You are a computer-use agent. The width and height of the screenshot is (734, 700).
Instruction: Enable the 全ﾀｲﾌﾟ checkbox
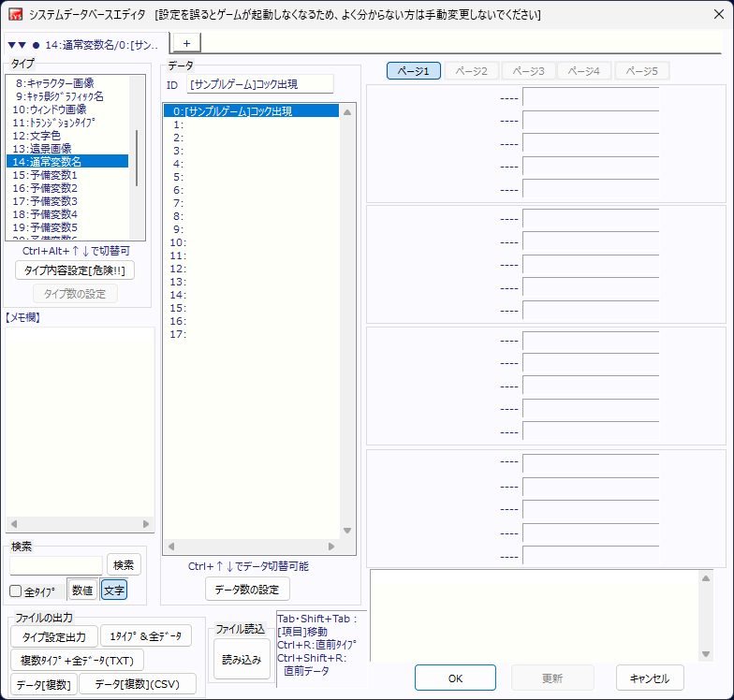pyautogui.click(x=15, y=591)
